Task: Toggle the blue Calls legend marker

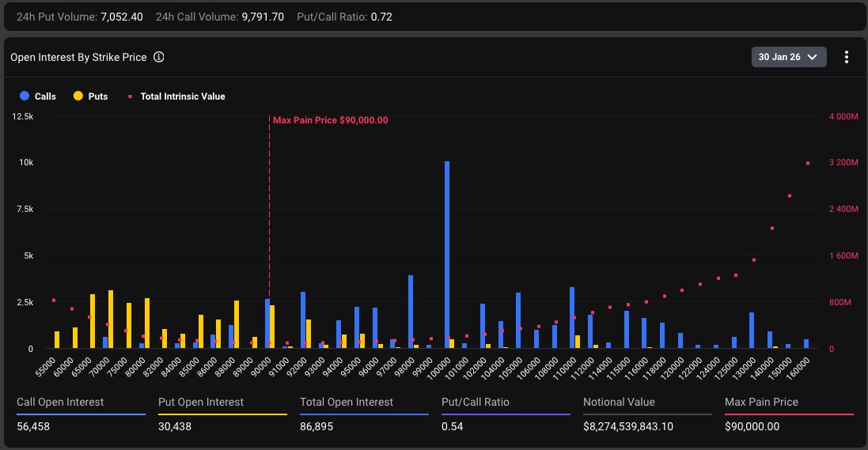Action: [x=25, y=96]
